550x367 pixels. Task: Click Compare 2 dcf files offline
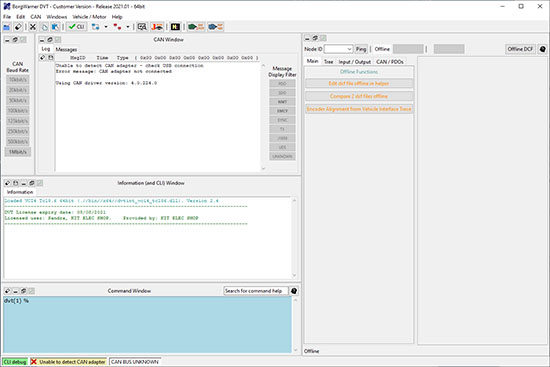[359, 96]
